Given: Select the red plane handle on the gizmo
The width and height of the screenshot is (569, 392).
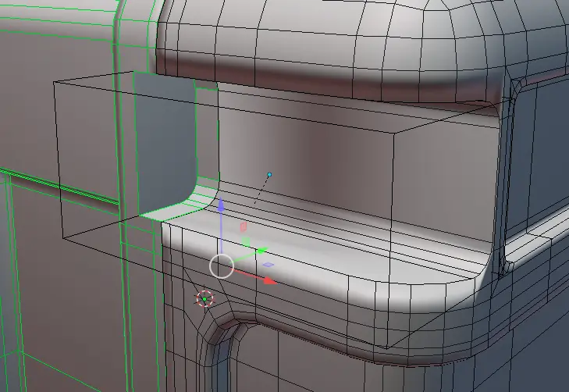Looking at the screenshot, I should tap(243, 227).
